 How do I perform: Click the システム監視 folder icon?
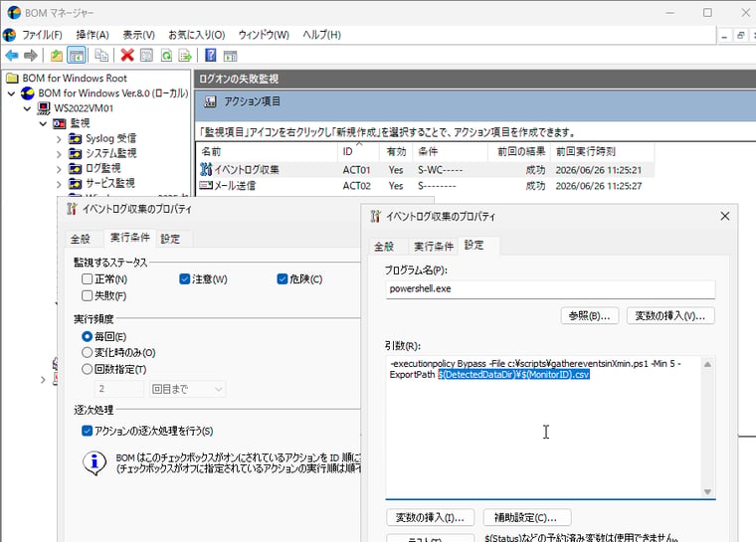[x=75, y=154]
